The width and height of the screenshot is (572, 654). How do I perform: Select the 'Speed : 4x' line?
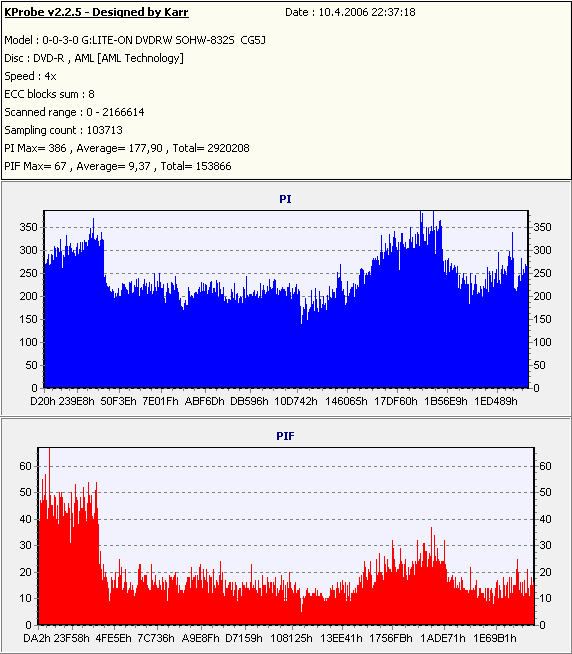(30, 76)
